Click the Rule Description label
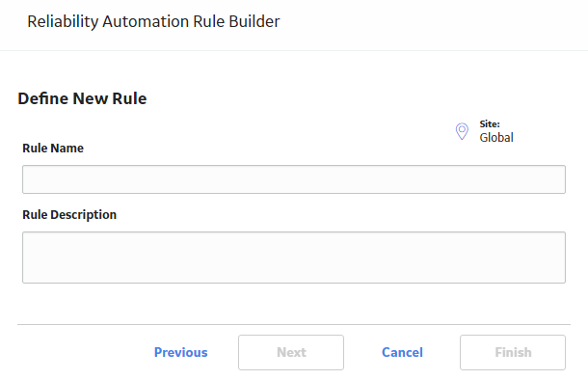Image resolution: width=588 pixels, height=380 pixels. click(x=69, y=214)
